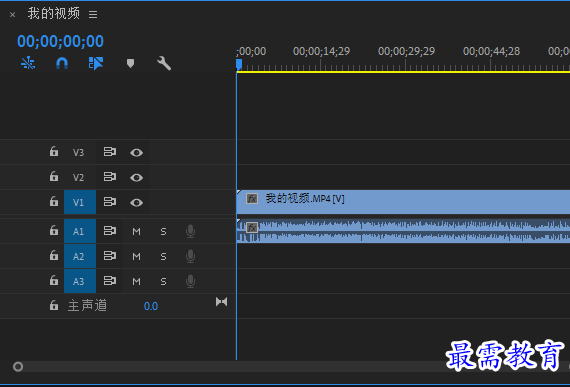Hide V3 track output eye
Viewport: 570px width, 387px height.
[136, 153]
